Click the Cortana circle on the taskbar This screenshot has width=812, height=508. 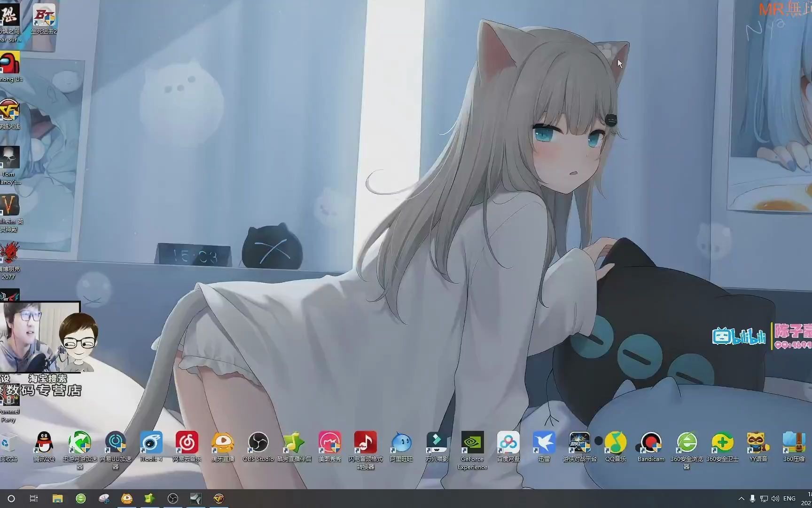[11, 499]
